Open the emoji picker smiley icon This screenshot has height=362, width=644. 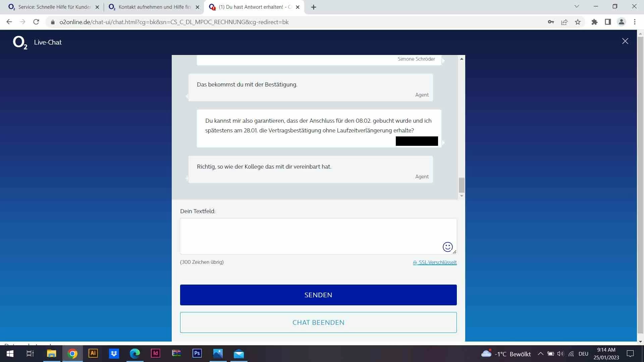click(447, 247)
